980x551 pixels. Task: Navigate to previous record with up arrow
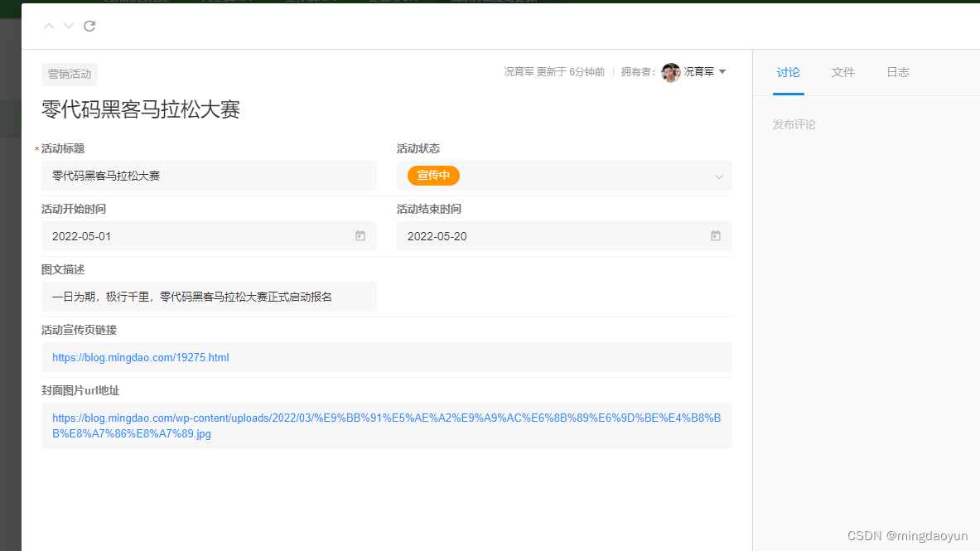tap(48, 26)
